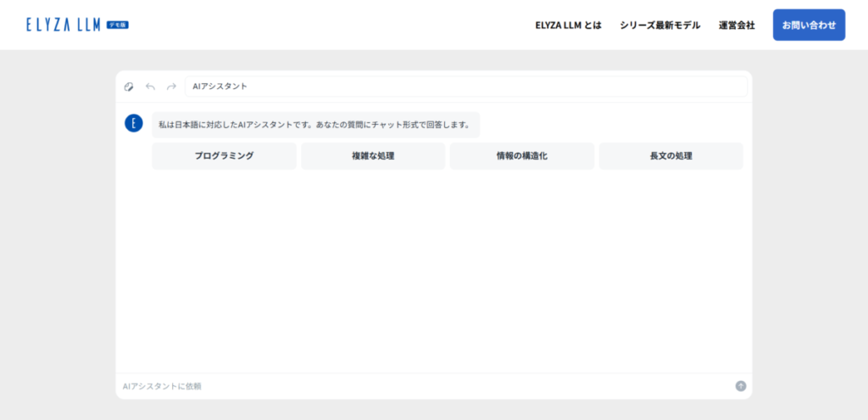The width and height of the screenshot is (868, 420).
Task: Open the シリーズ最新モデル menu item
Action: point(659,25)
